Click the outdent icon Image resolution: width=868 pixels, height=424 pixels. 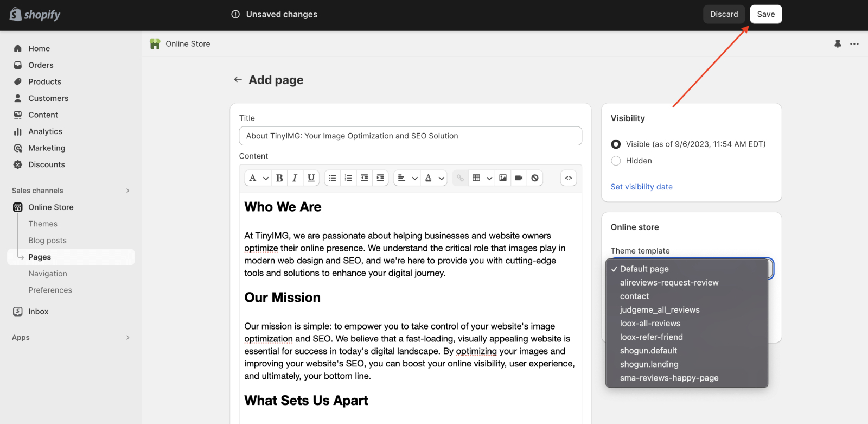(x=365, y=178)
